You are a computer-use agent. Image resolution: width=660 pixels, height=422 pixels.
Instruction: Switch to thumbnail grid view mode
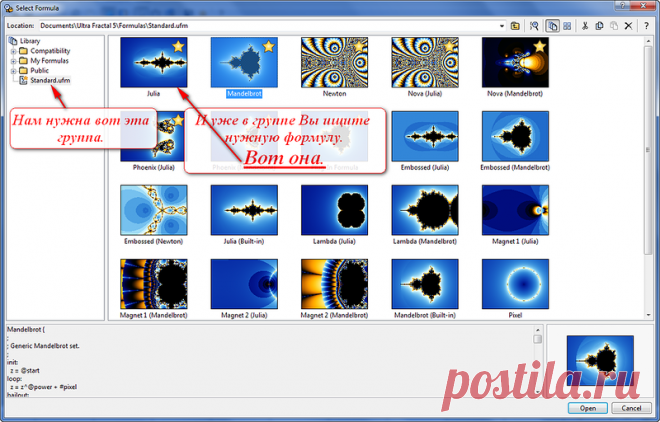click(568, 25)
